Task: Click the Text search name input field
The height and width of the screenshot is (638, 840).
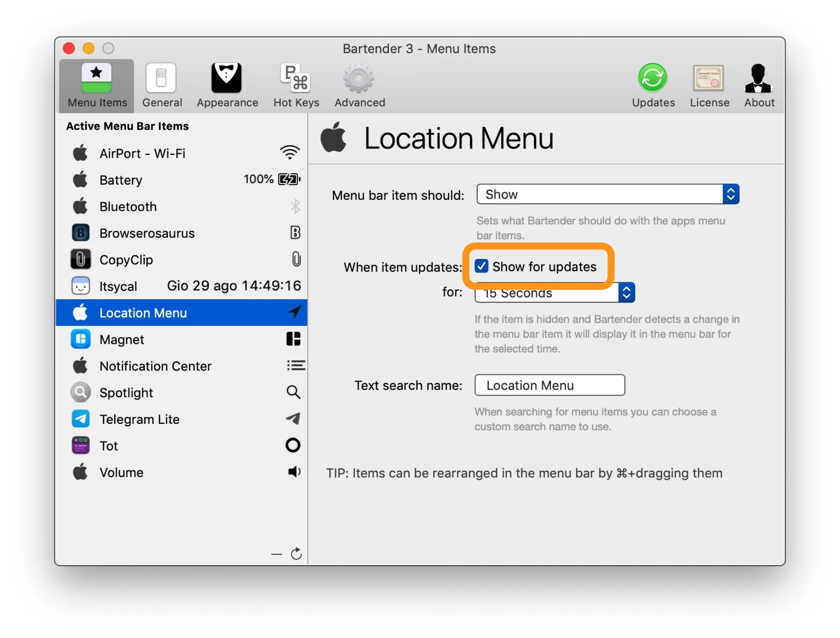Action: 550,385
